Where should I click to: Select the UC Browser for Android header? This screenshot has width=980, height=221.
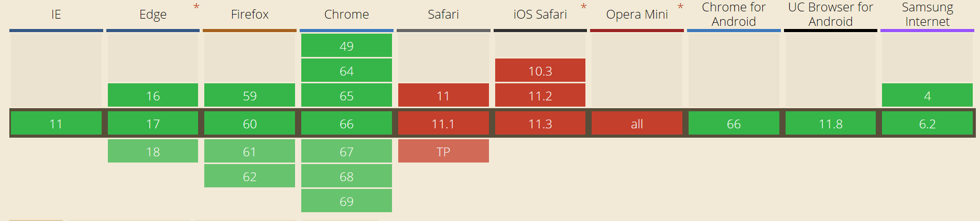coord(830,14)
